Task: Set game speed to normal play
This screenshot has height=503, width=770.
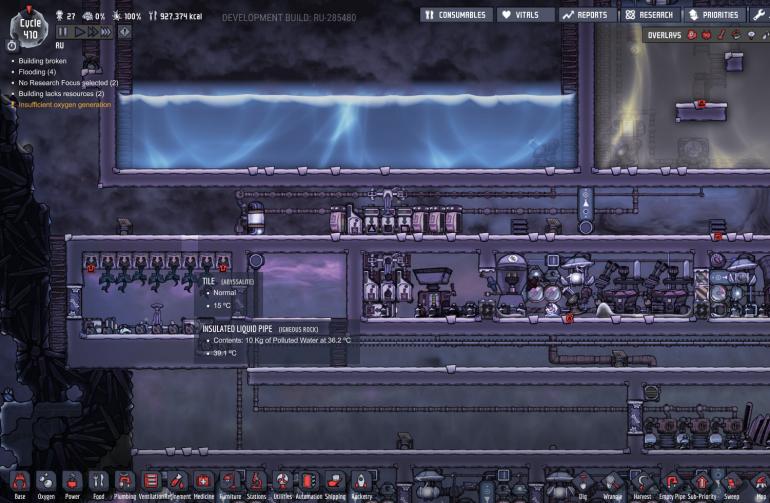Action: click(x=80, y=32)
